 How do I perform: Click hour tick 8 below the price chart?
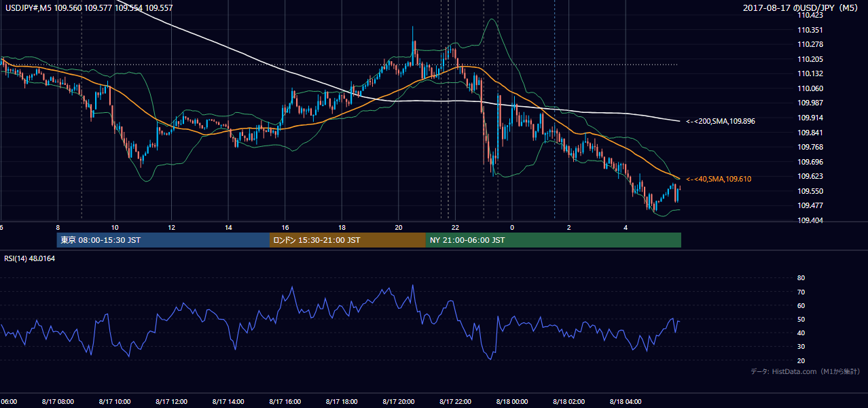click(x=58, y=227)
